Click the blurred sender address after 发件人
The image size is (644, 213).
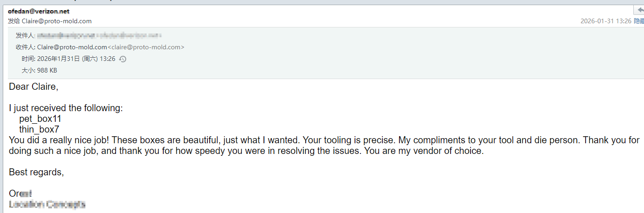coord(99,35)
